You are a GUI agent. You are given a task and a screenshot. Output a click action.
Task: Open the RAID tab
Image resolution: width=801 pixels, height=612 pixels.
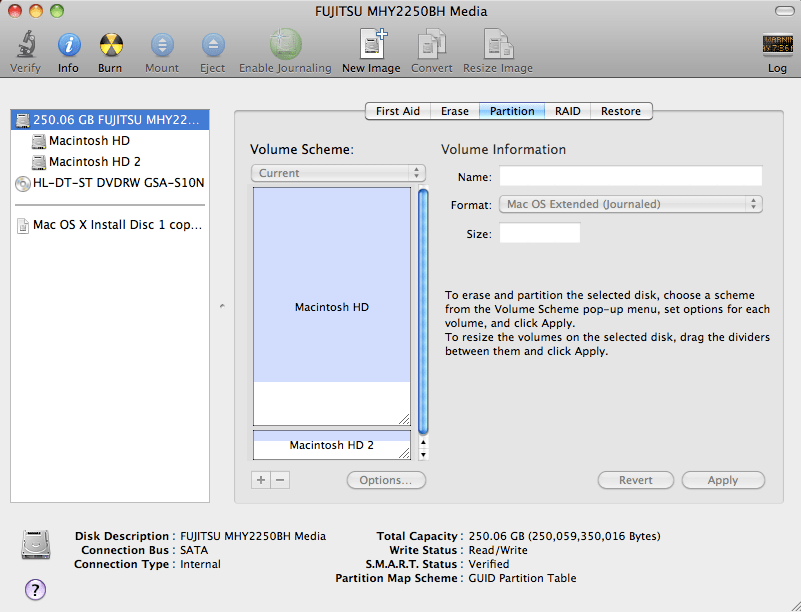tap(567, 111)
